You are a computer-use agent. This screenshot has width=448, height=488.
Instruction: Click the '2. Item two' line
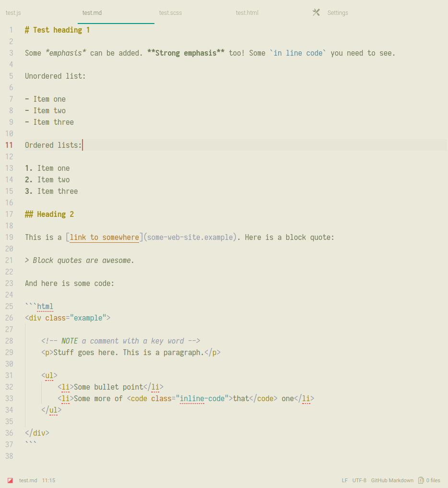tap(47, 179)
